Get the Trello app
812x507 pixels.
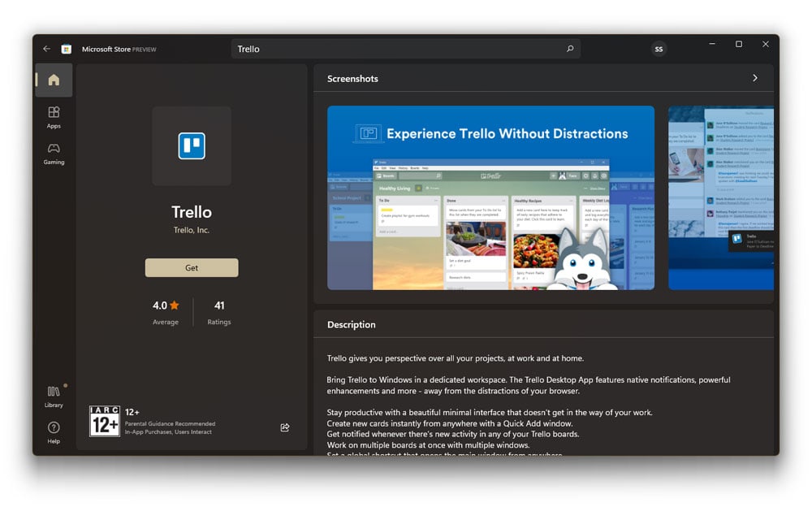(192, 268)
